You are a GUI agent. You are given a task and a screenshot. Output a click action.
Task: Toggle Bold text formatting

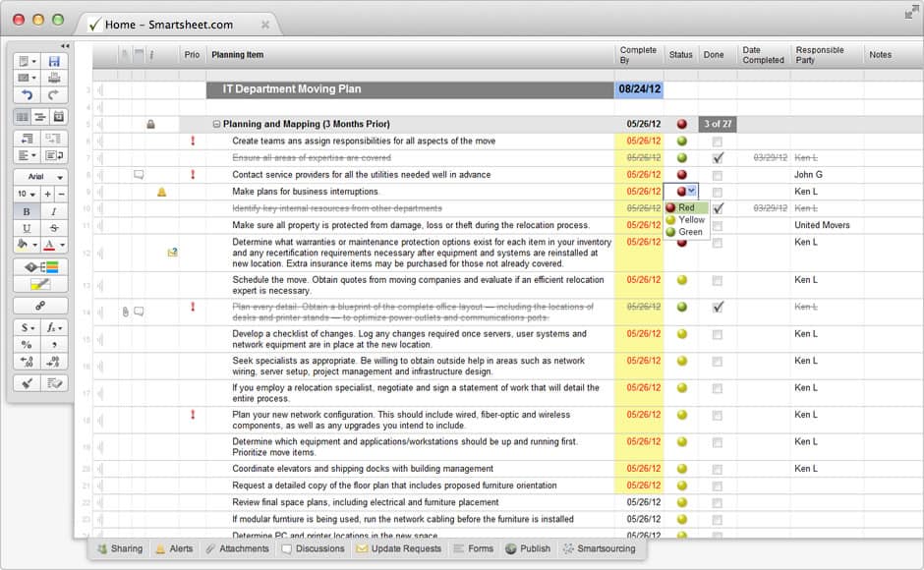click(x=26, y=211)
